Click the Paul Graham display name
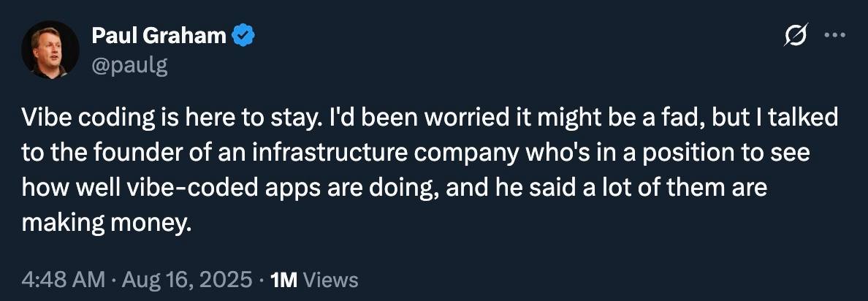 tap(159, 35)
